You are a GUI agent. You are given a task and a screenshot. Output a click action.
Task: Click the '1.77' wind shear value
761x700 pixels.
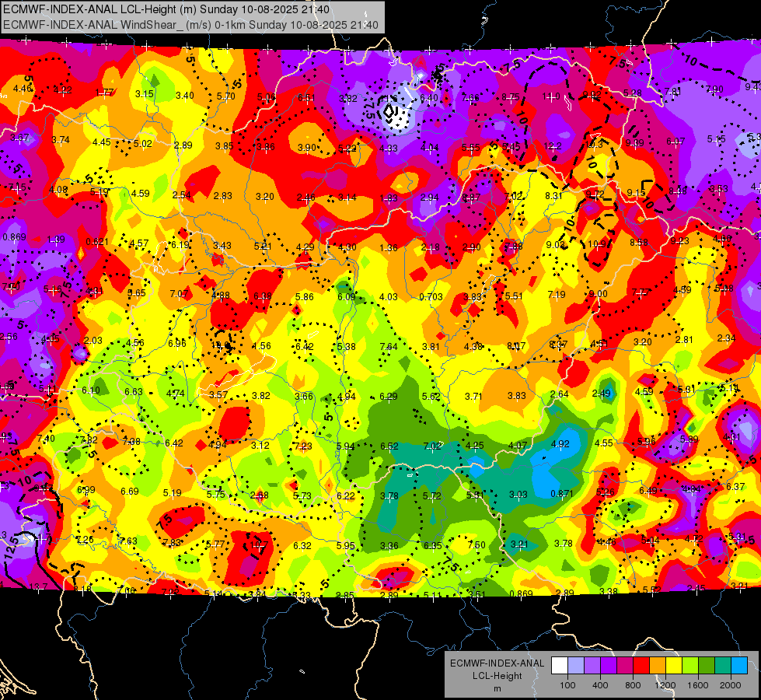104,93
